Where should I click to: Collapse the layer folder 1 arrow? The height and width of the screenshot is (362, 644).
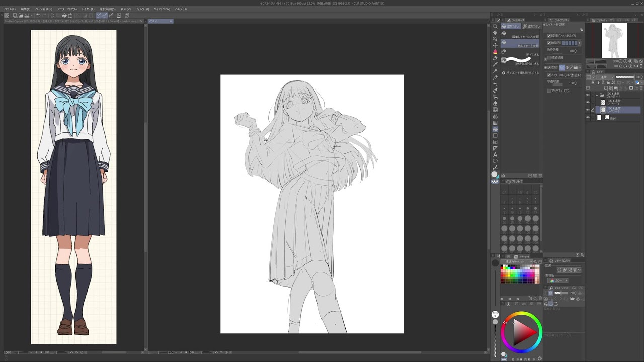click(x=597, y=95)
